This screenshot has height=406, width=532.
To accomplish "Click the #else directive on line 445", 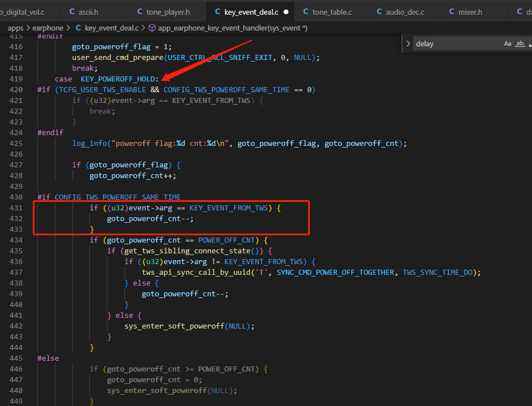I will (48, 359).
